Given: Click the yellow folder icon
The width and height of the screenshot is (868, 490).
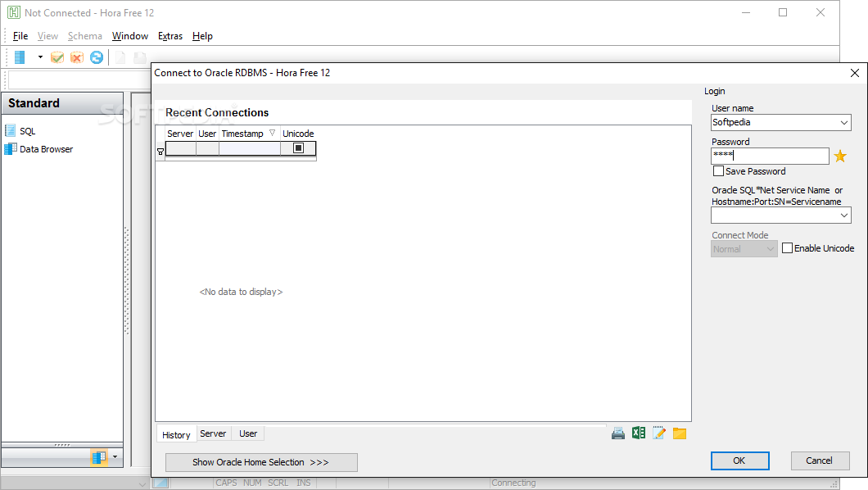Looking at the screenshot, I should [x=680, y=433].
